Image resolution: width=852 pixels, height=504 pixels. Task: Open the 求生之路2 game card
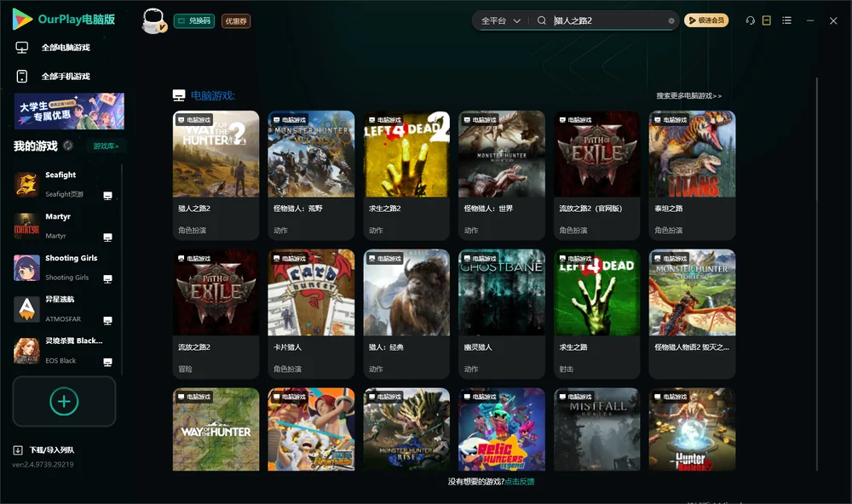click(406, 175)
